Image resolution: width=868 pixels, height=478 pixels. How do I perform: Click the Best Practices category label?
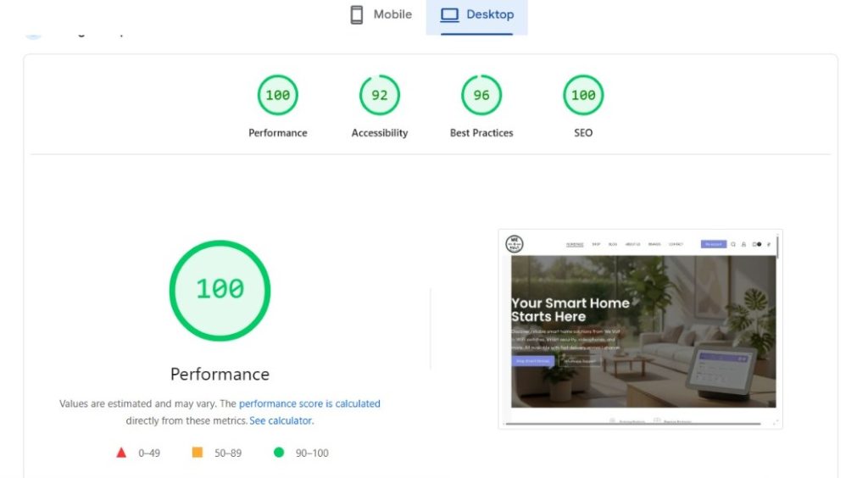click(481, 133)
